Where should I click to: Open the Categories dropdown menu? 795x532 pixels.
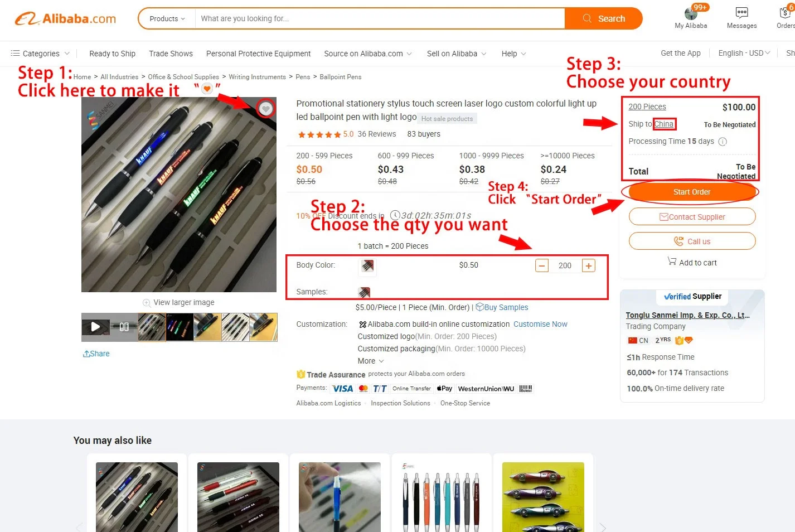point(40,54)
